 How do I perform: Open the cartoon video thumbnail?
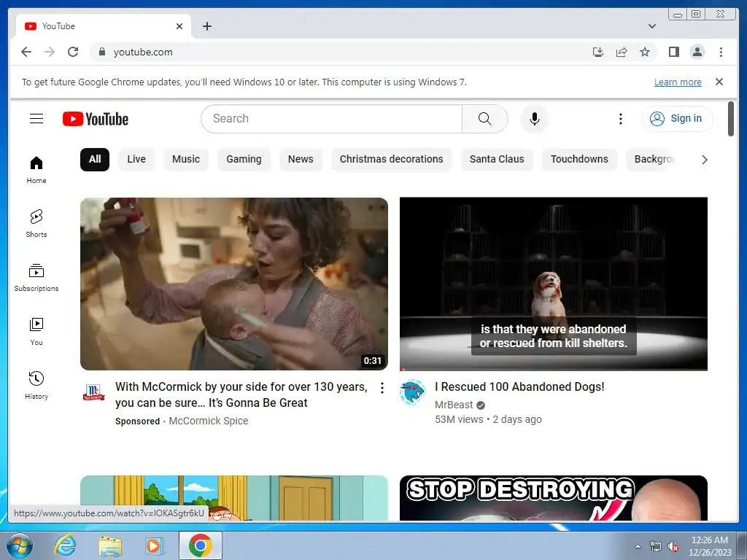(x=234, y=498)
